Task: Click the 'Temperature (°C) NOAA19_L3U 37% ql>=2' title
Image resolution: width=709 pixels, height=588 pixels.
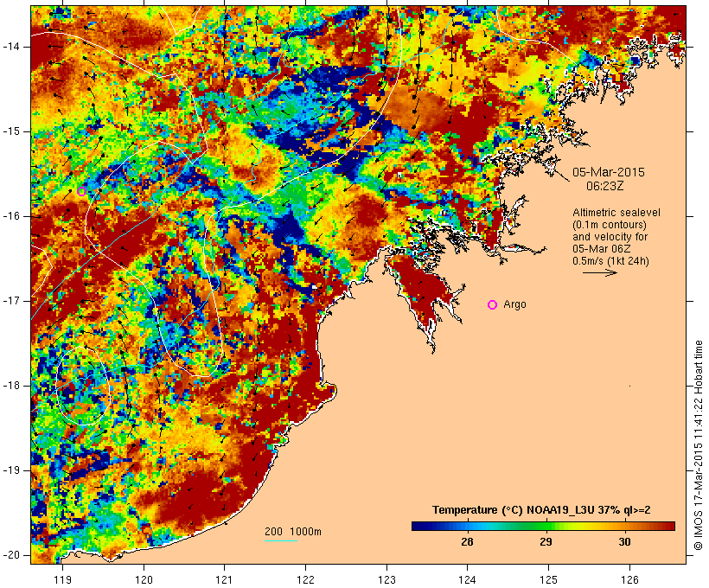Action: point(541,510)
